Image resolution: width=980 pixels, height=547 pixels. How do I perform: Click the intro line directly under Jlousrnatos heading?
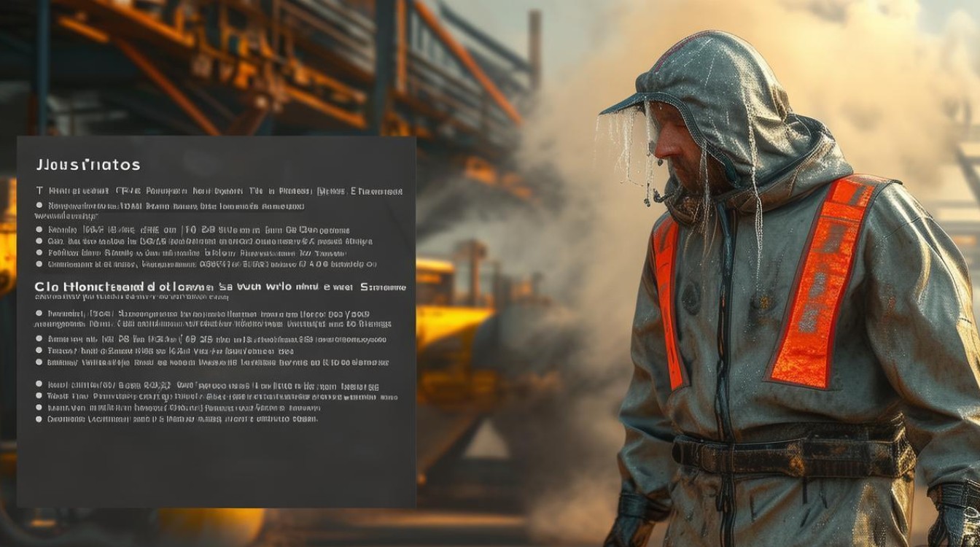[219, 191]
